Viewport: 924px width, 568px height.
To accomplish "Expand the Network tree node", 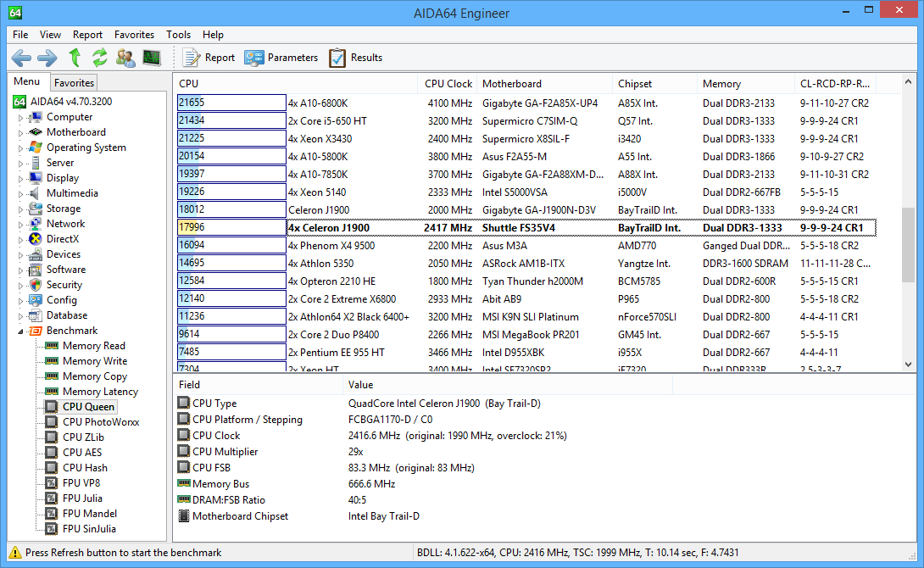I will (x=20, y=225).
